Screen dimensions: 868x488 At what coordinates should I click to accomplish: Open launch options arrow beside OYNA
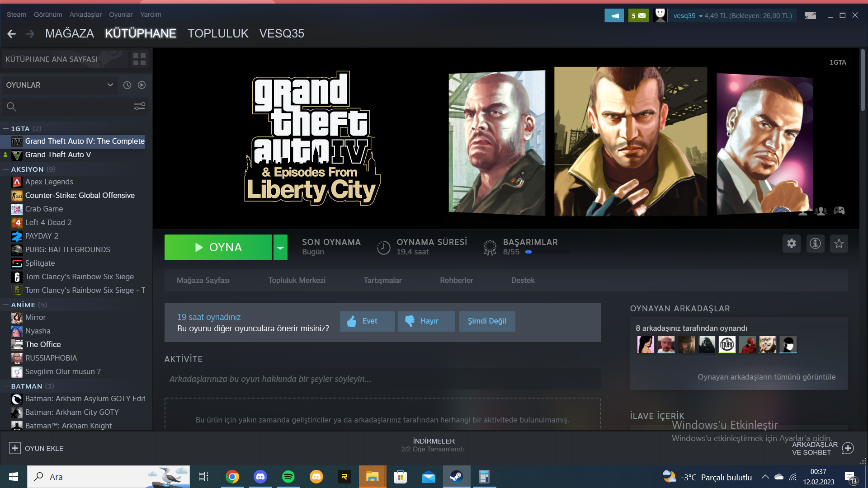(x=280, y=248)
